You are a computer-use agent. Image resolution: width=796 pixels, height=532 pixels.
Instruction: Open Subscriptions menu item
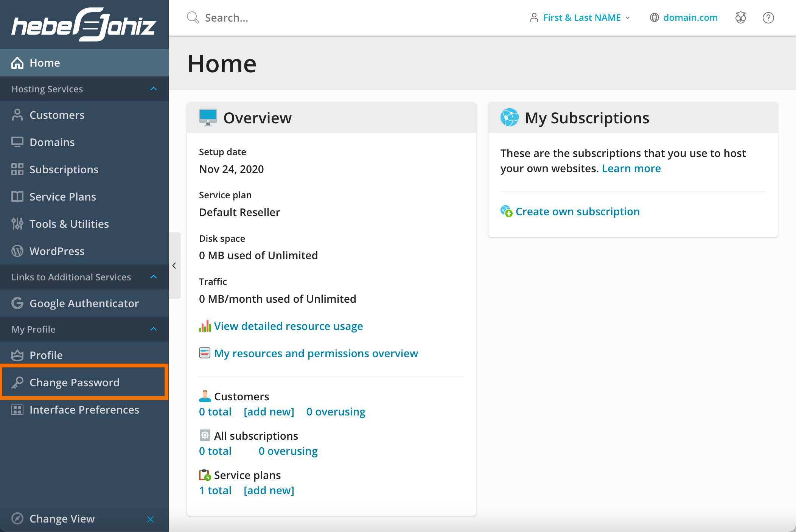tap(84, 170)
